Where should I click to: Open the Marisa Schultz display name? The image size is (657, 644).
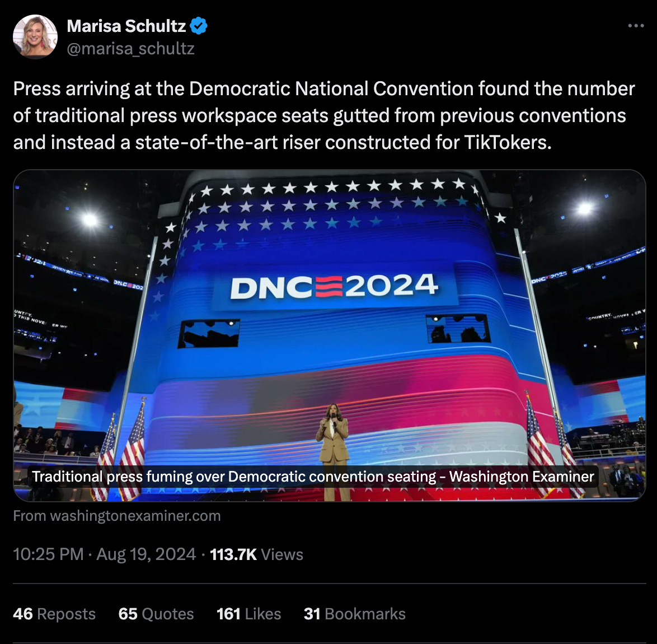click(x=126, y=26)
